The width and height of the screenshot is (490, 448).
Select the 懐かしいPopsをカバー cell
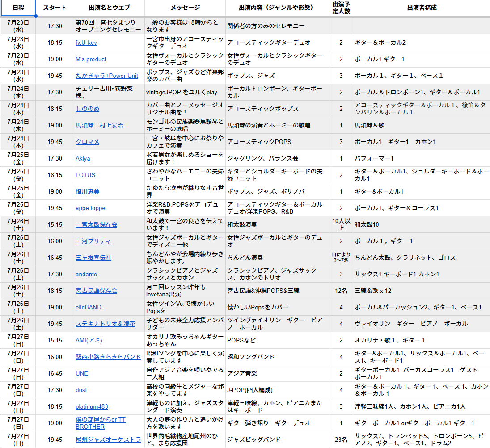[x=277, y=308]
